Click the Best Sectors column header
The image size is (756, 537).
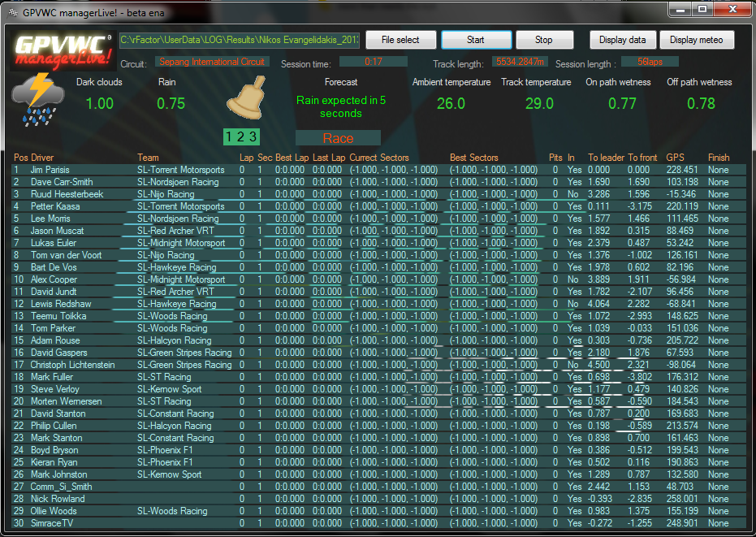tap(474, 158)
